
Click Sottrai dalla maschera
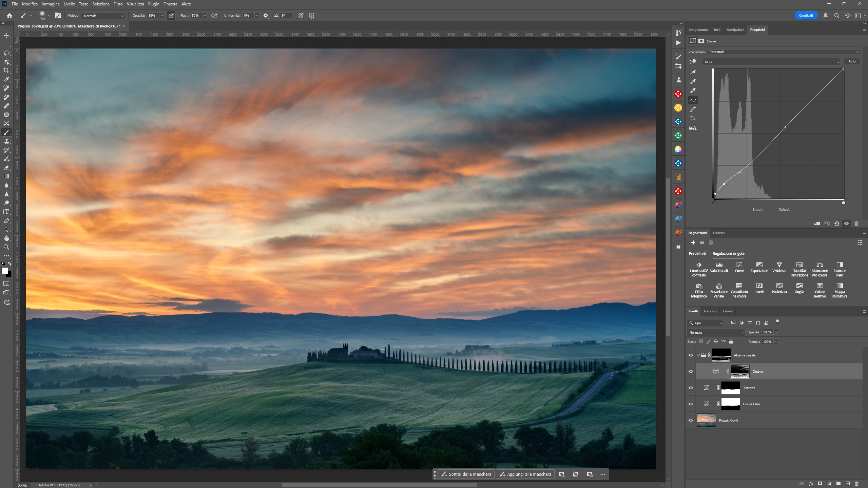pyautogui.click(x=466, y=474)
